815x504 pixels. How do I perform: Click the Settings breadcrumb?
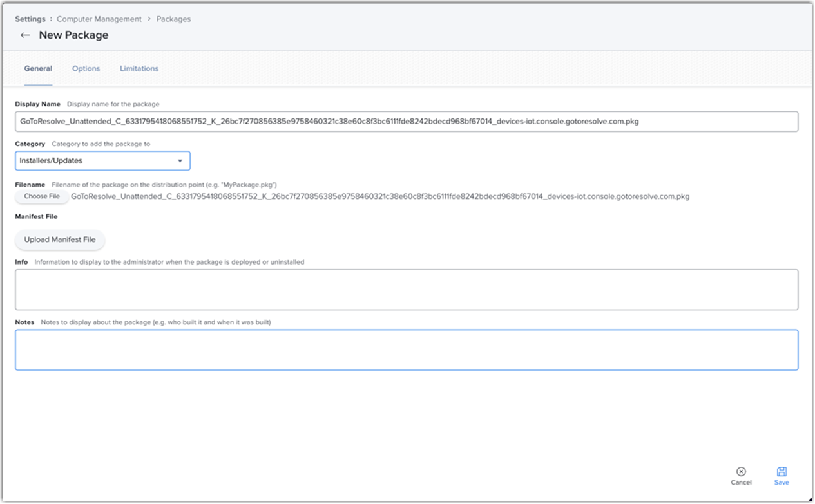pyautogui.click(x=30, y=19)
